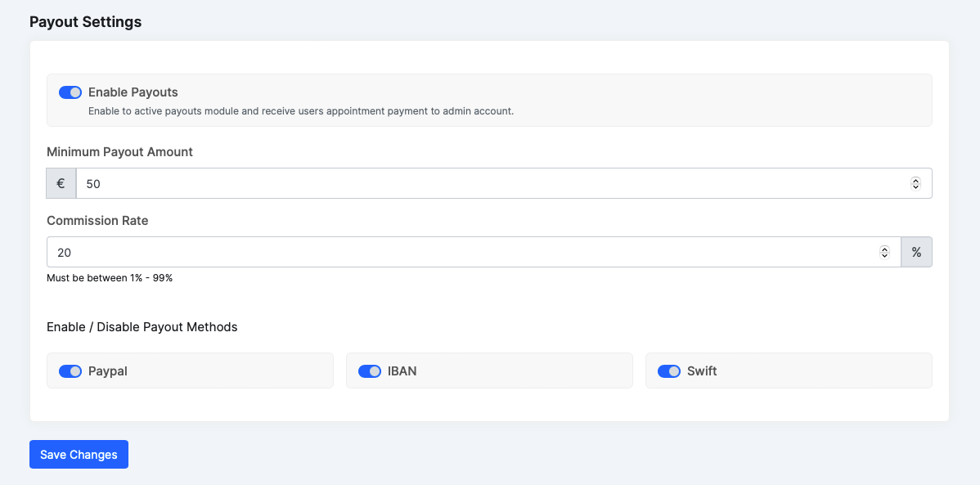Decrease Commission Rate using down arrow
The height and width of the screenshot is (485, 980).
(x=884, y=256)
